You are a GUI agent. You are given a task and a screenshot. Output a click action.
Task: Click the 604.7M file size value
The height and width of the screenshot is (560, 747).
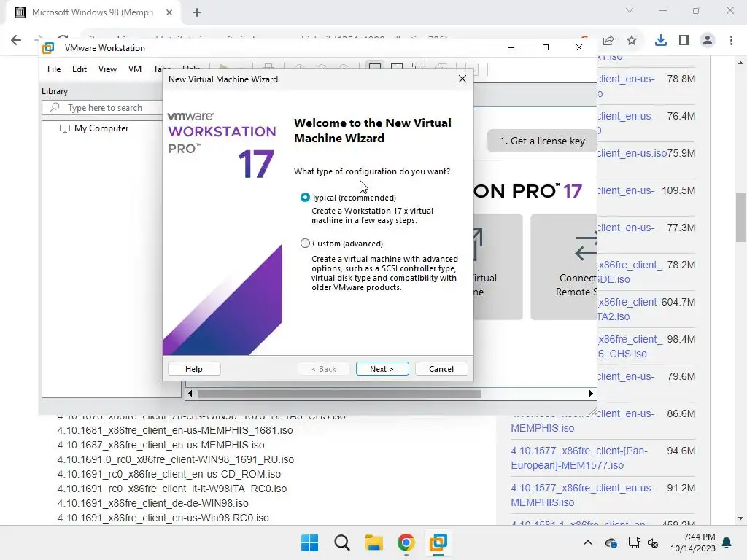click(x=678, y=302)
